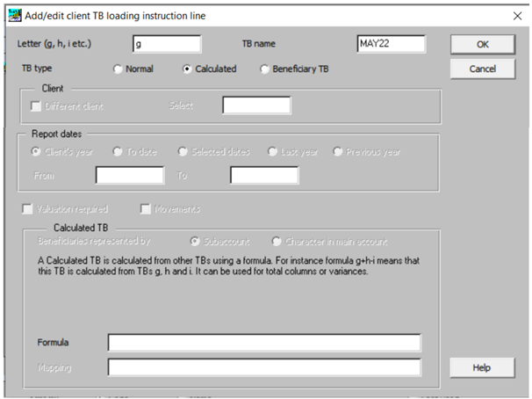Click the client Select input field
This screenshot has width=532, height=399.
pos(257,105)
